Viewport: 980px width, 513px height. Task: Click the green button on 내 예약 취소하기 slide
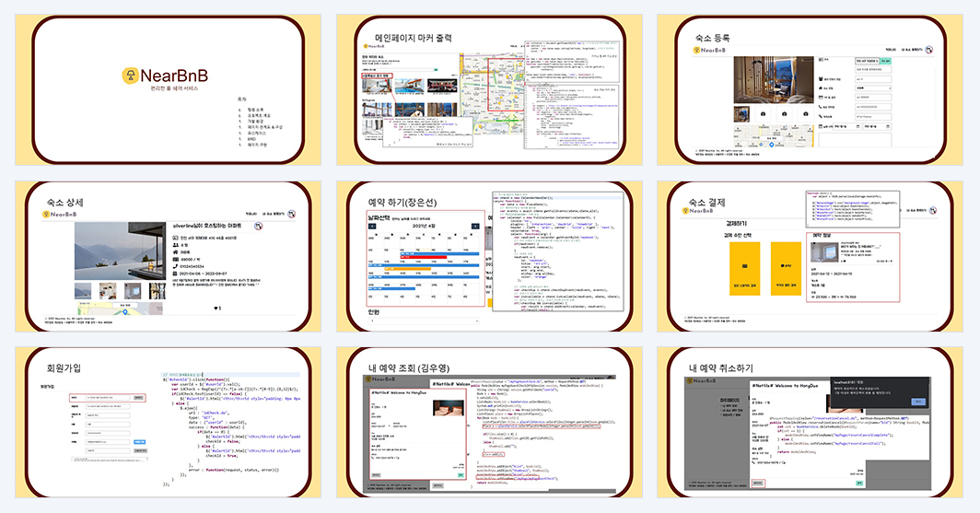tap(859, 483)
